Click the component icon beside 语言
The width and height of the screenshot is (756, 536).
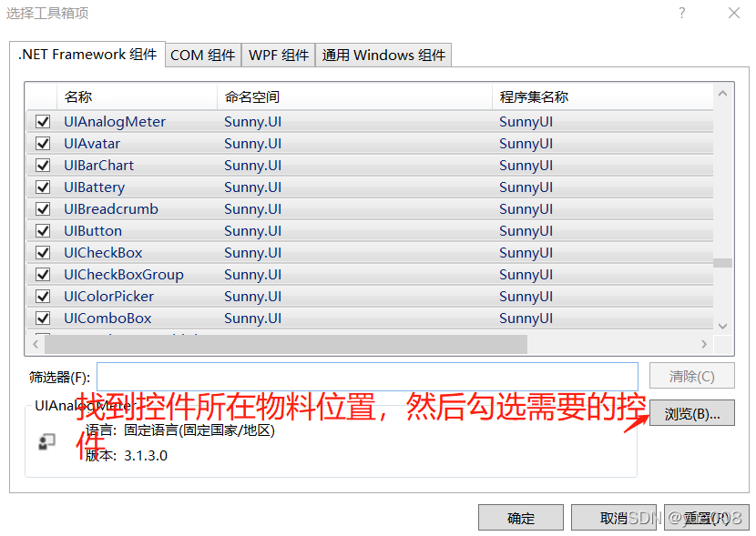pos(46,441)
